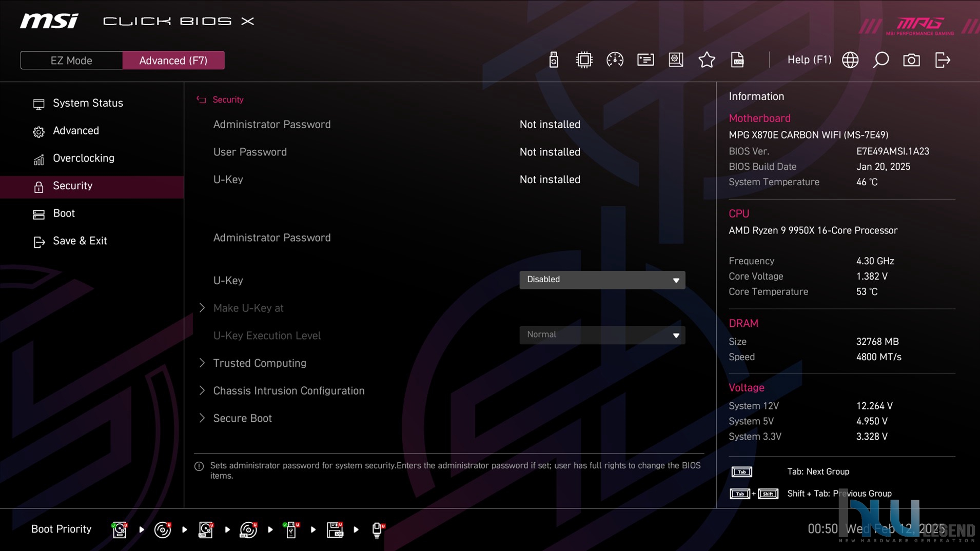Image resolution: width=980 pixels, height=551 pixels.
Task: Expand Make U-Key at
Action: pyautogui.click(x=248, y=308)
